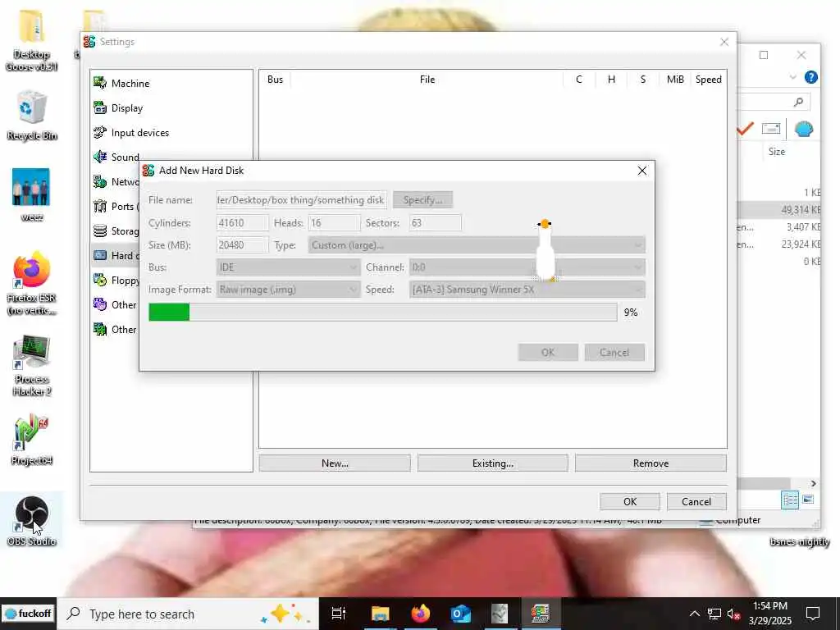This screenshot has width=840, height=630.
Task: Close the Add New Hard Disk dialog
Action: point(641,171)
